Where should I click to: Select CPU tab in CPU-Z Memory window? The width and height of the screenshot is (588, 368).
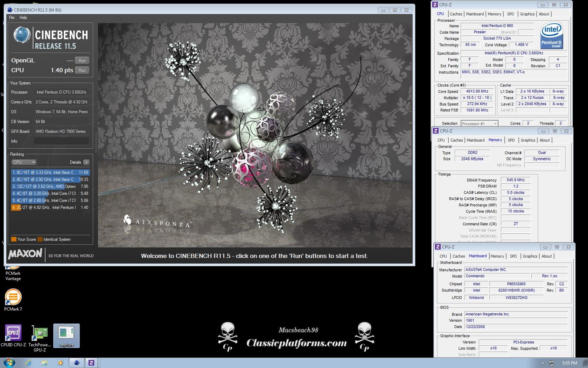point(441,140)
